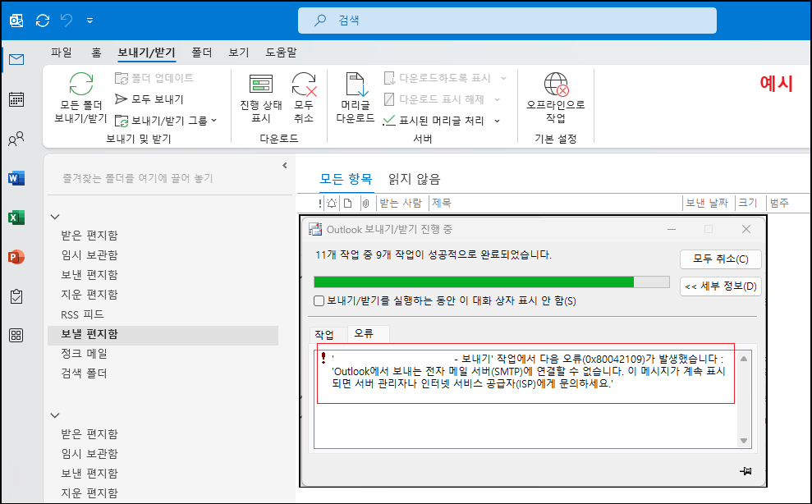The image size is (812, 504).
Task: Sort by 보낸 날짜 column header
Action: [708, 203]
